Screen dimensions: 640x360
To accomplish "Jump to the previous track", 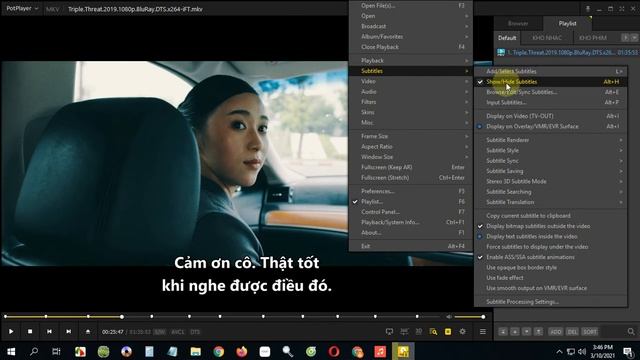I will 49,331.
